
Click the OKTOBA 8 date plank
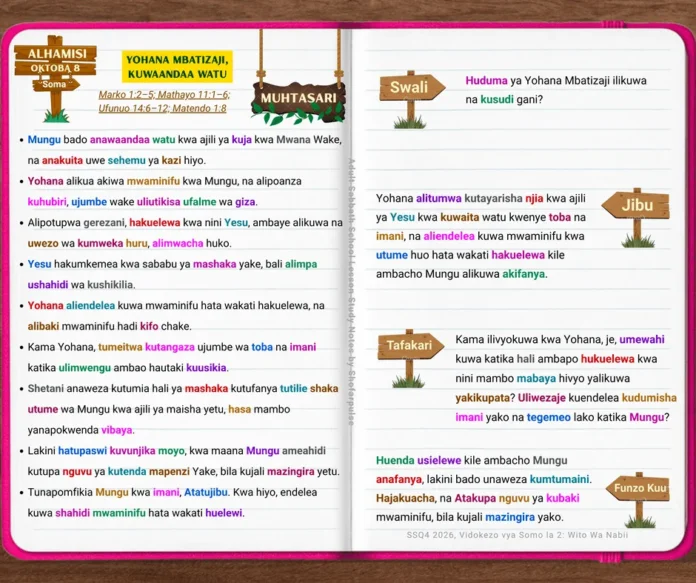pos(55,68)
